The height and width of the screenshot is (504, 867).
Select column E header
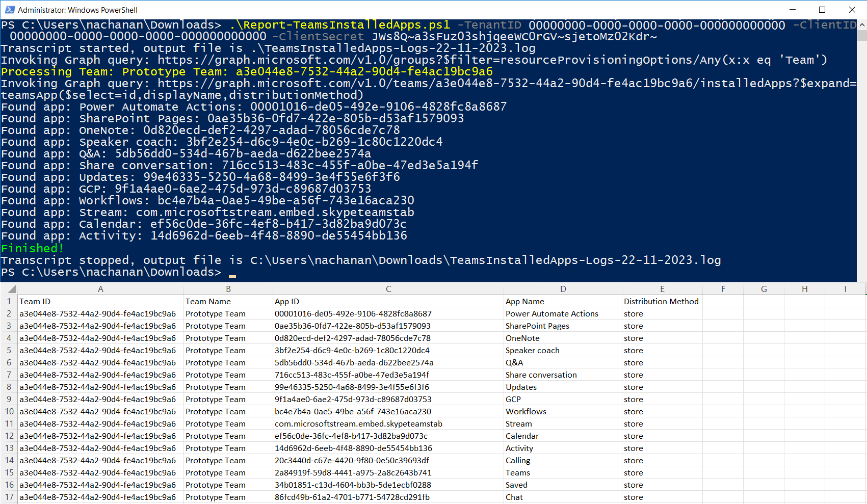tap(662, 289)
